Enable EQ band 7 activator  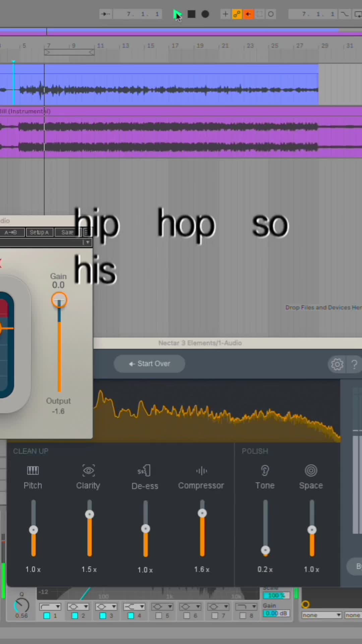[215, 615]
